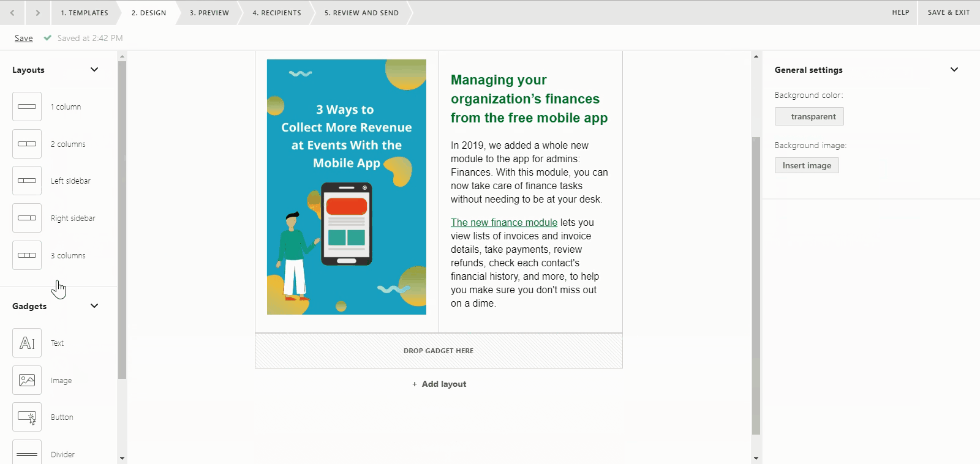Select the Right sidebar layout icon
980x464 pixels.
(x=27, y=218)
